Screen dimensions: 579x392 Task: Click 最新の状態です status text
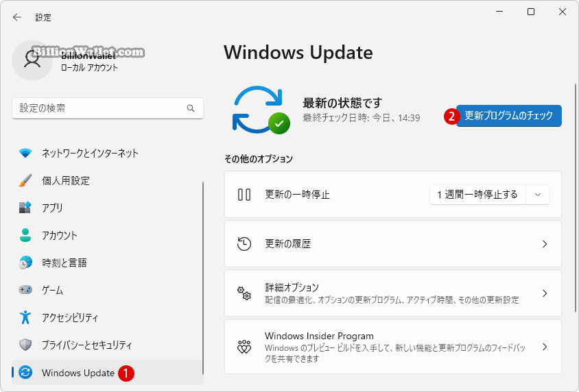342,103
